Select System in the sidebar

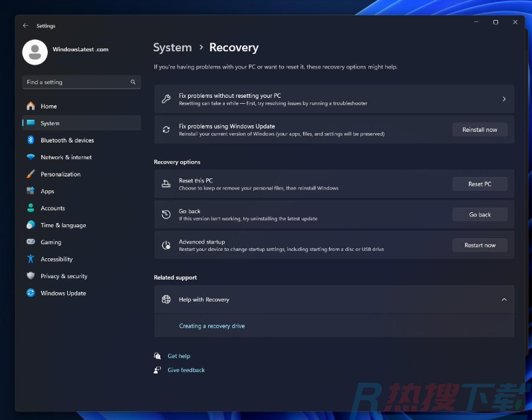click(x=81, y=123)
